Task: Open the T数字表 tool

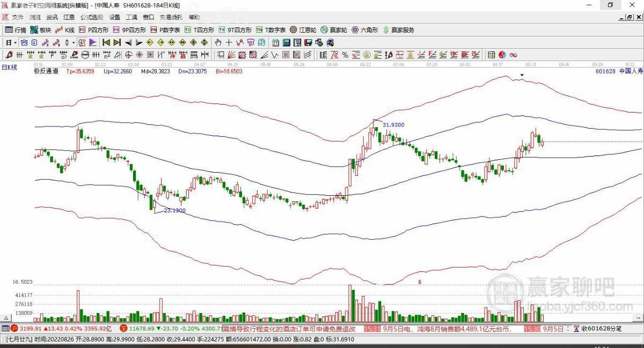Action: pos(270,30)
